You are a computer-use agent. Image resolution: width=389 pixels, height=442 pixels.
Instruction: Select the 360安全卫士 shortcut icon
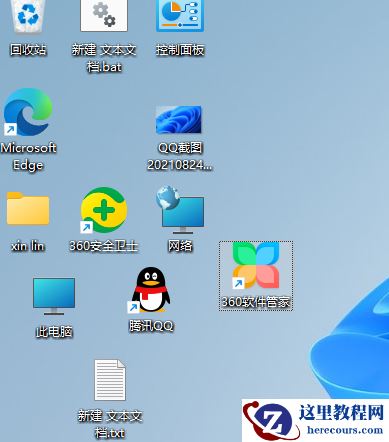pos(104,210)
